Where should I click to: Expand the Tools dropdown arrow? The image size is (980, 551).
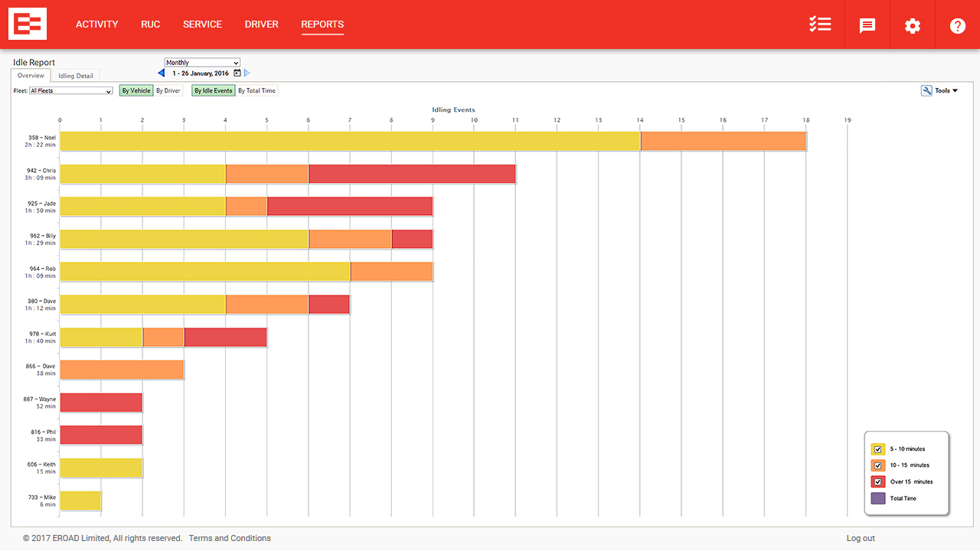point(955,90)
